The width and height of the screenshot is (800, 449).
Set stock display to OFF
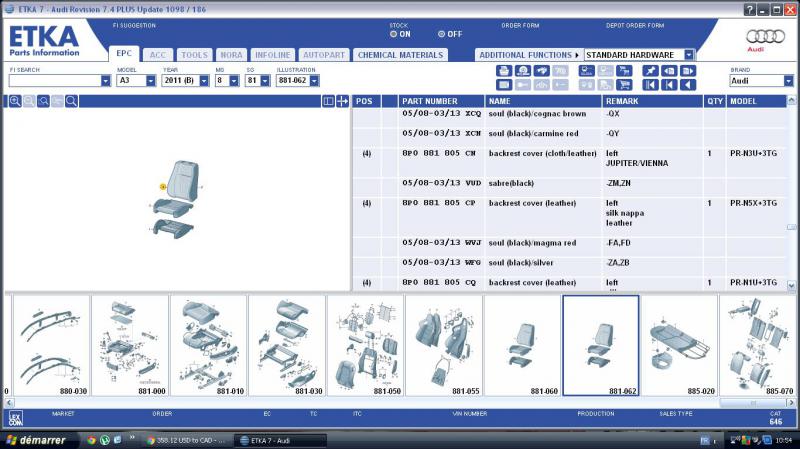pyautogui.click(x=441, y=34)
